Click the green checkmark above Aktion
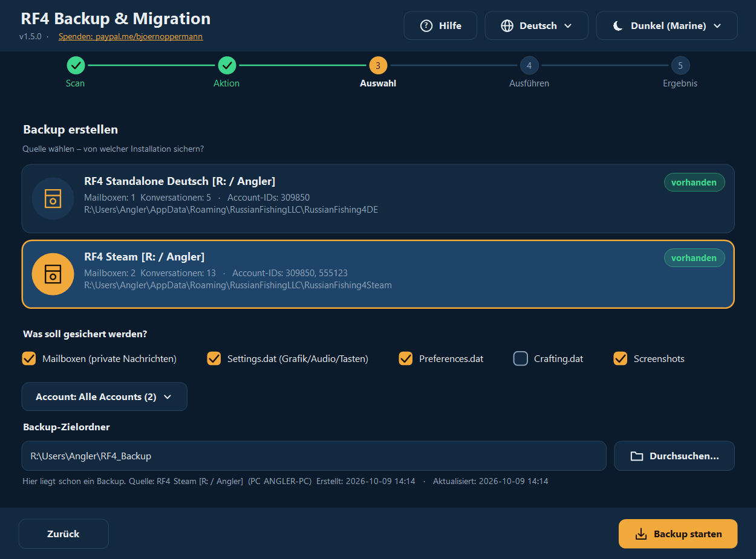 coord(227,65)
